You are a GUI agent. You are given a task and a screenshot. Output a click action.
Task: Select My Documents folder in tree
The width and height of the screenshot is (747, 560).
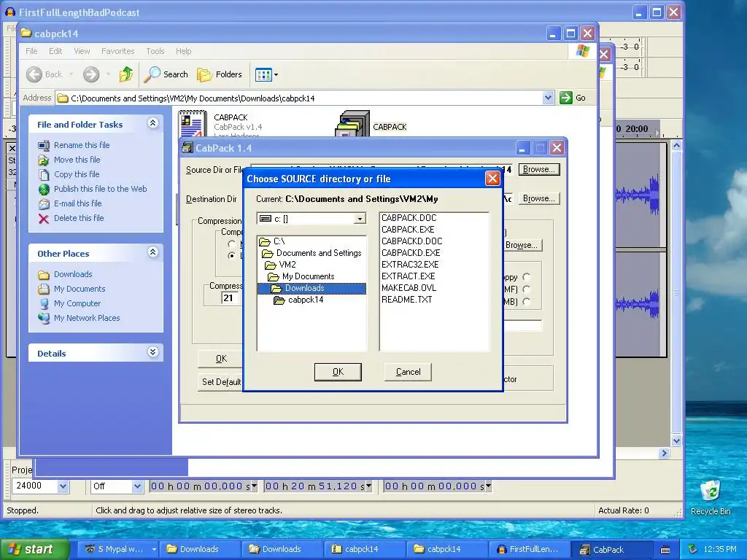(x=301, y=276)
